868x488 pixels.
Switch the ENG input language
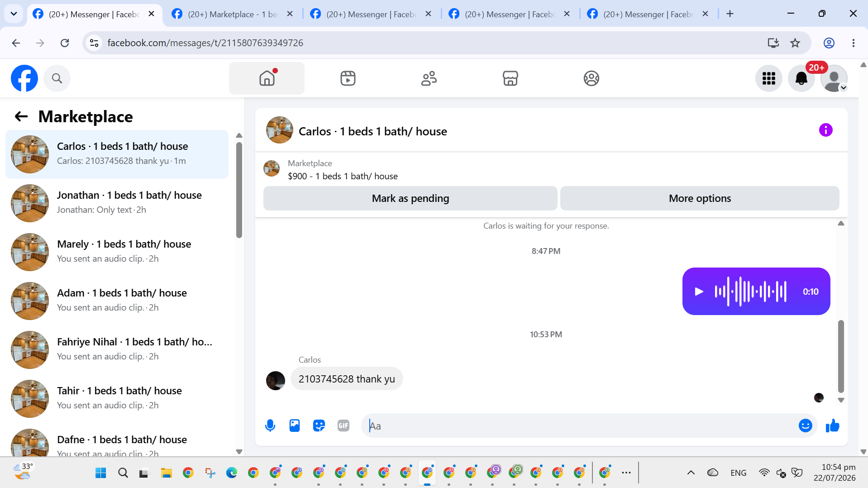point(738,473)
